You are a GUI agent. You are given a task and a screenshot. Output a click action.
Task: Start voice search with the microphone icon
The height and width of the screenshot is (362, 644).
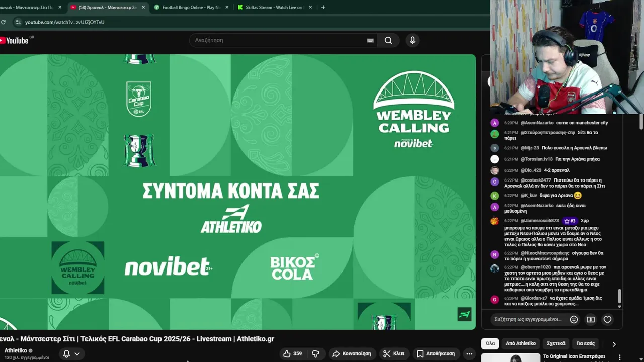click(x=412, y=40)
